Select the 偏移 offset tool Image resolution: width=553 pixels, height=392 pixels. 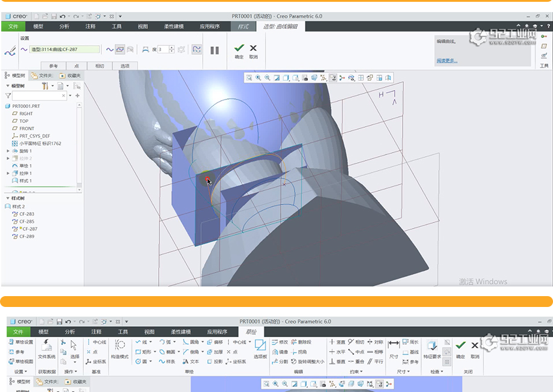[x=215, y=342]
